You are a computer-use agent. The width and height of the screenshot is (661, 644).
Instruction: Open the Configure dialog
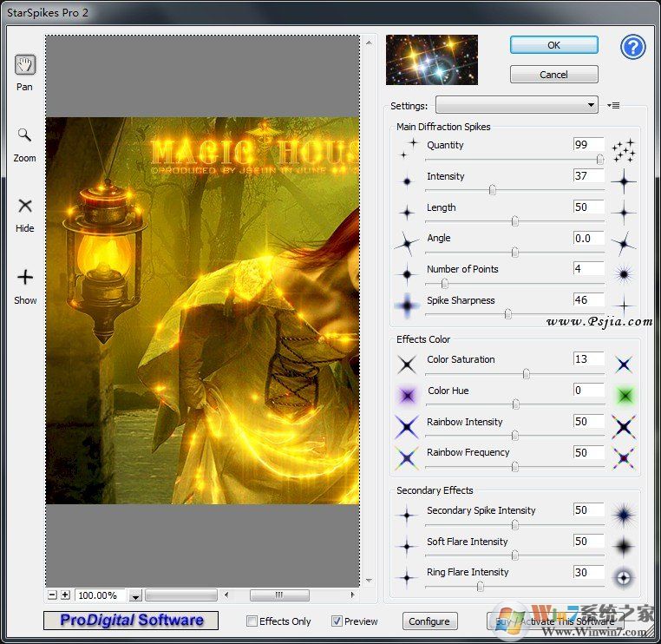coord(429,621)
